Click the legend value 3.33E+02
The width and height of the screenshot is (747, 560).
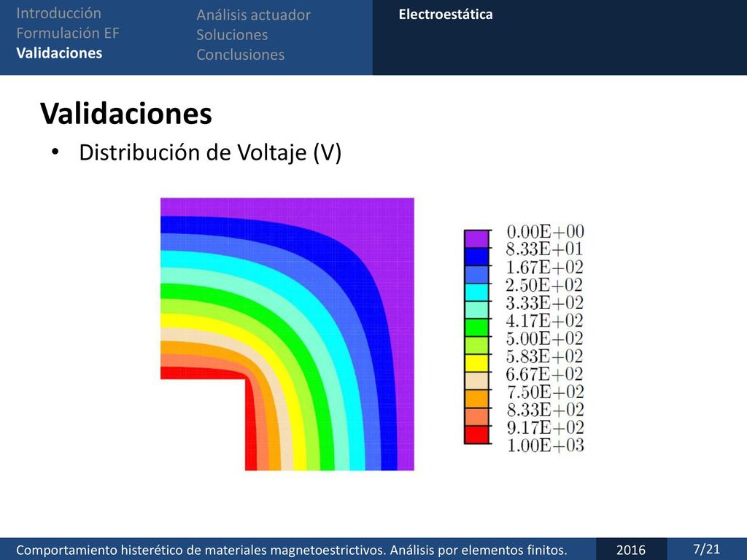[x=544, y=303]
